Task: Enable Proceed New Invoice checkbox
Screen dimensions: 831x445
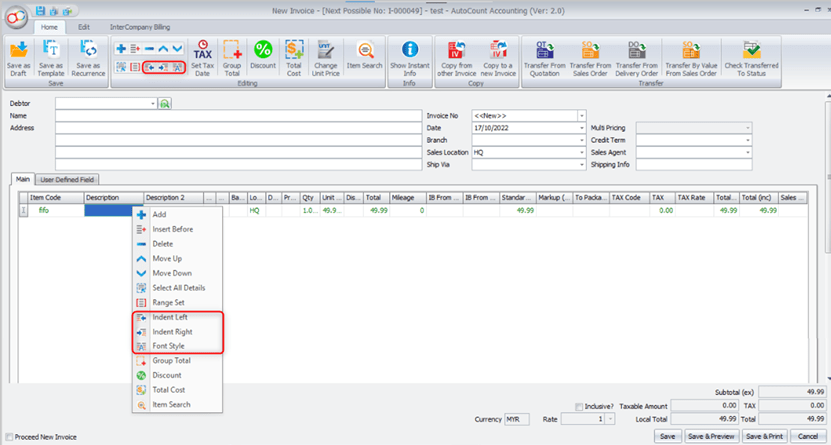Action: point(10,437)
